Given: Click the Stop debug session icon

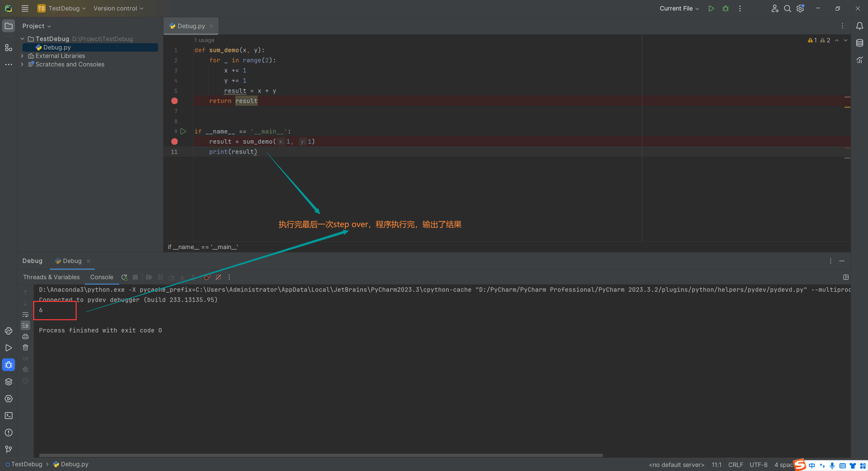Looking at the screenshot, I should point(135,277).
